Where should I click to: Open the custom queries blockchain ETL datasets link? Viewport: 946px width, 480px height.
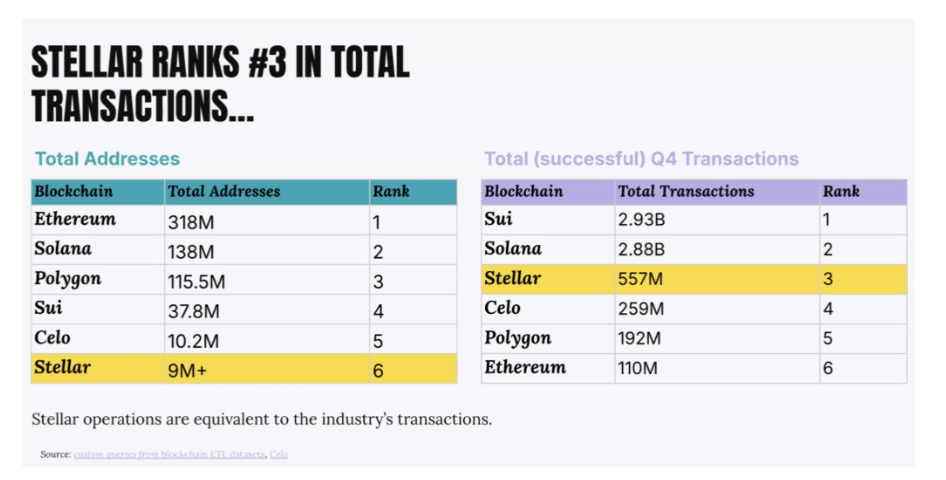(168, 454)
